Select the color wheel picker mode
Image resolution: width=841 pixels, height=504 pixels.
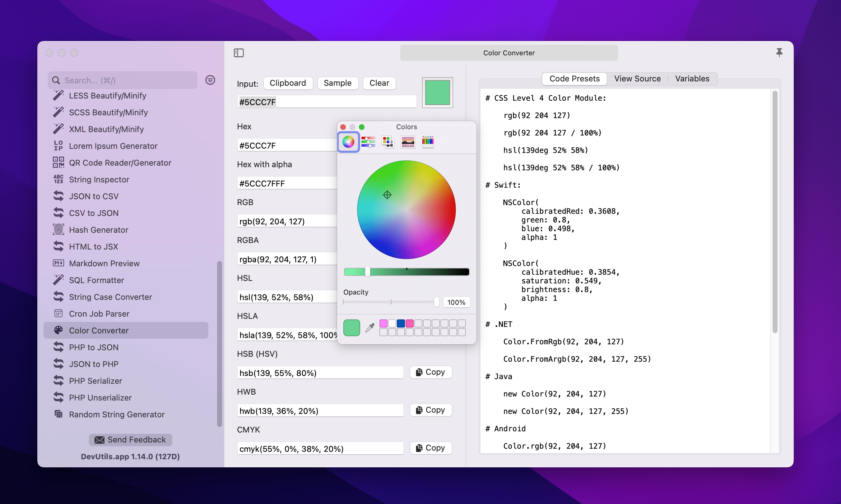coord(348,142)
